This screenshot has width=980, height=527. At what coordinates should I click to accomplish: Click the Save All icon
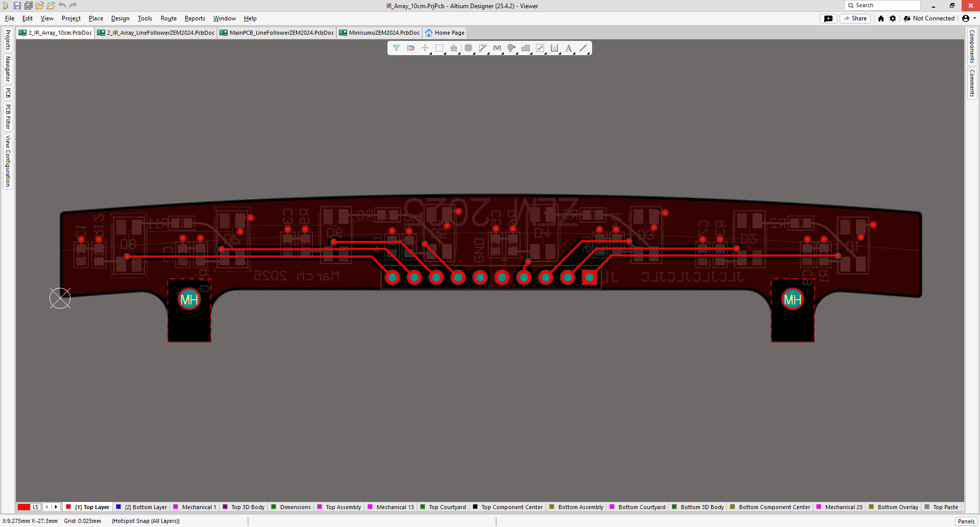click(x=29, y=6)
